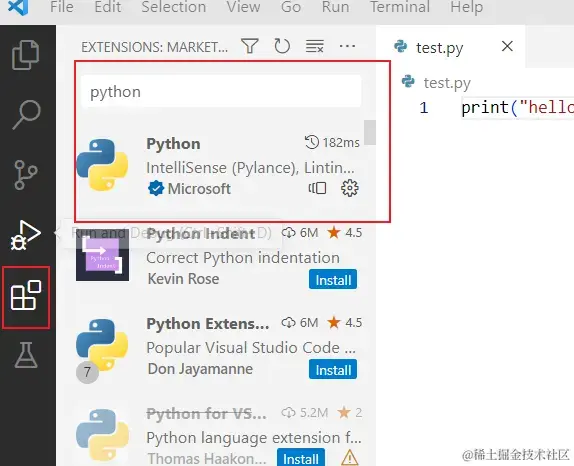Select the Python Extension Pack icon
Image resolution: width=574 pixels, height=466 pixels.
[102, 345]
